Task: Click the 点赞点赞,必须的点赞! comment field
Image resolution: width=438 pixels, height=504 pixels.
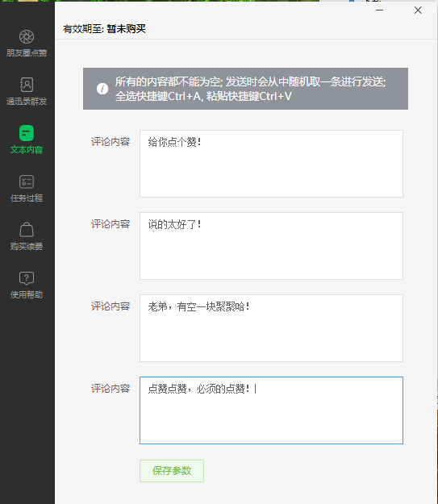Action: (x=271, y=410)
